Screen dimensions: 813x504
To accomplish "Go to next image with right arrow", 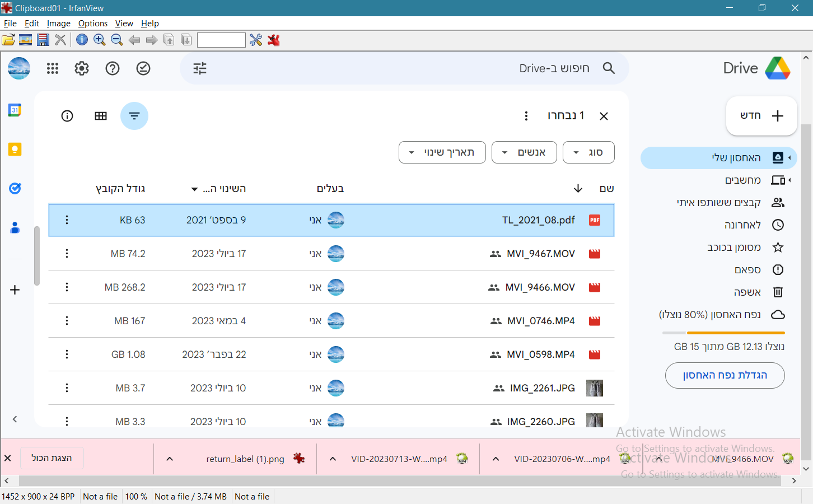I will coord(152,40).
